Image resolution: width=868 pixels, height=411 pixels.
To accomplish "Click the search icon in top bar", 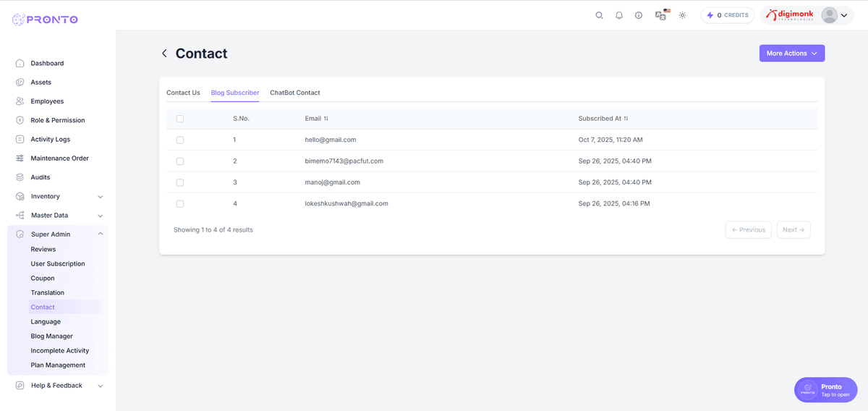I will click(x=599, y=15).
